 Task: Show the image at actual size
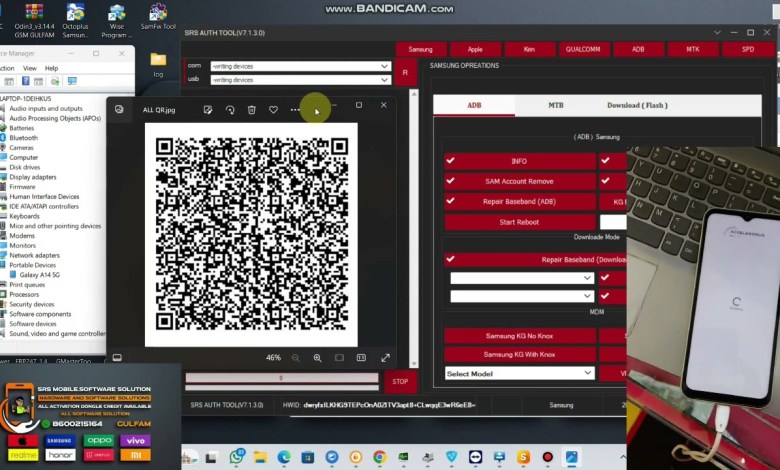point(361,358)
